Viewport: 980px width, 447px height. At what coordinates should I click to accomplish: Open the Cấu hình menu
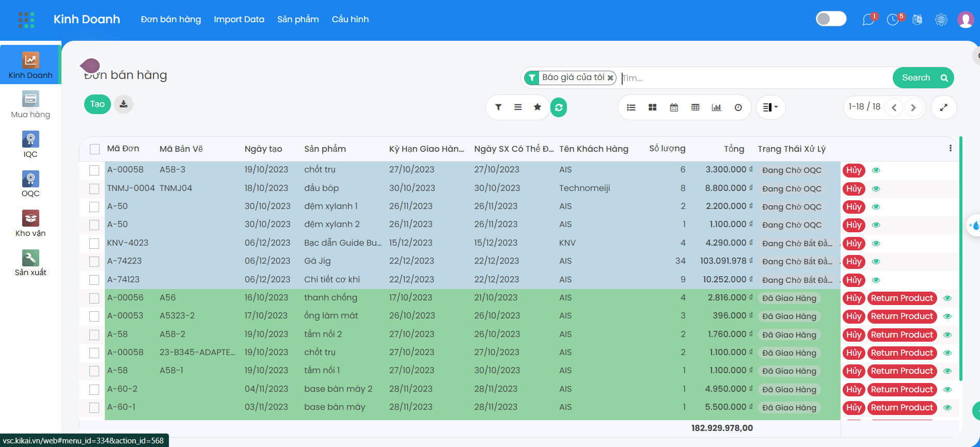(x=350, y=20)
